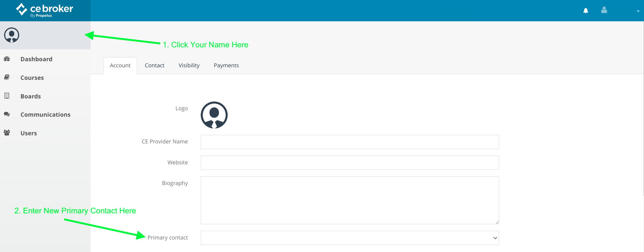This screenshot has height=252, width=644.
Task: Open the Dashboard menu item
Action: 36,59
